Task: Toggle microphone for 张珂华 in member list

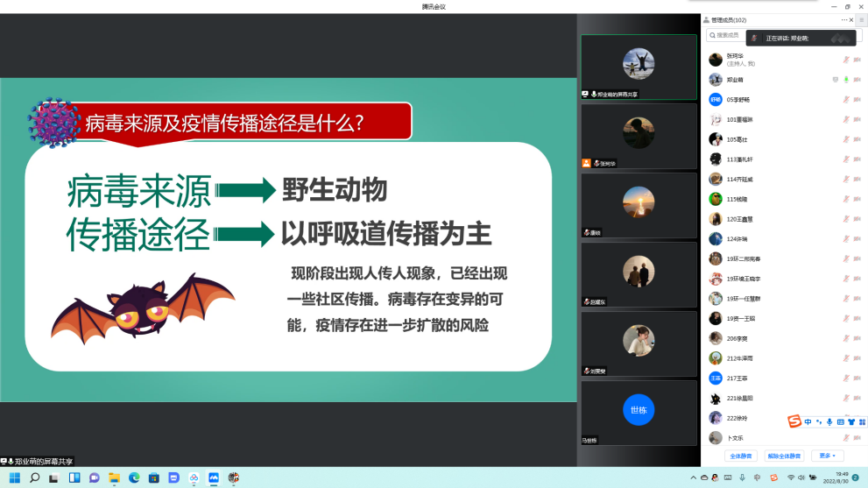Action: [x=846, y=60]
